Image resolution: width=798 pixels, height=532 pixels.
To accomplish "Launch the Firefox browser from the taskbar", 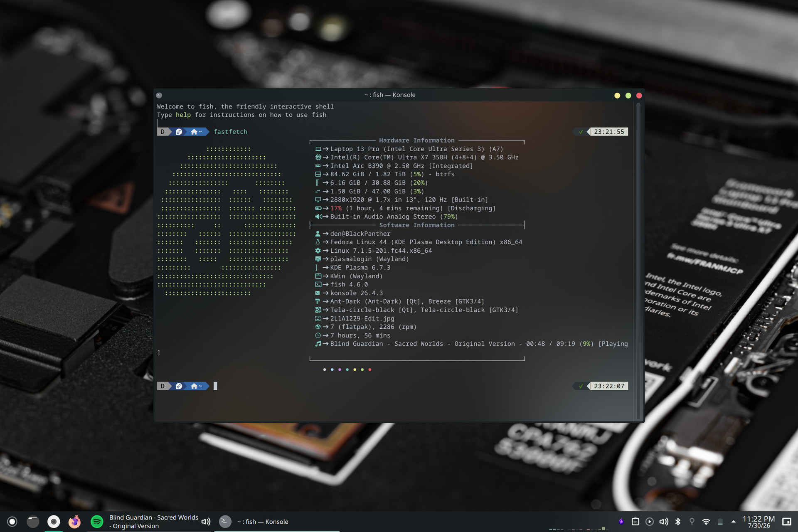I will [74, 522].
